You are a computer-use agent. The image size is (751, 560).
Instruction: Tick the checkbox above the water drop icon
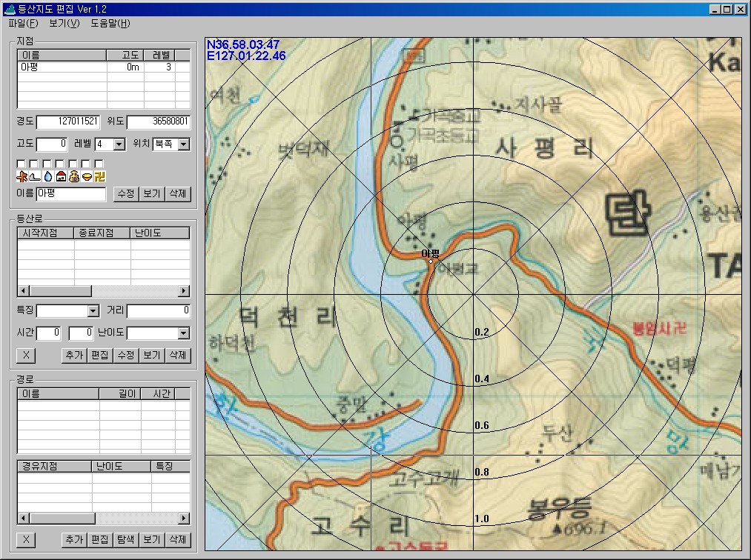tap(47, 164)
